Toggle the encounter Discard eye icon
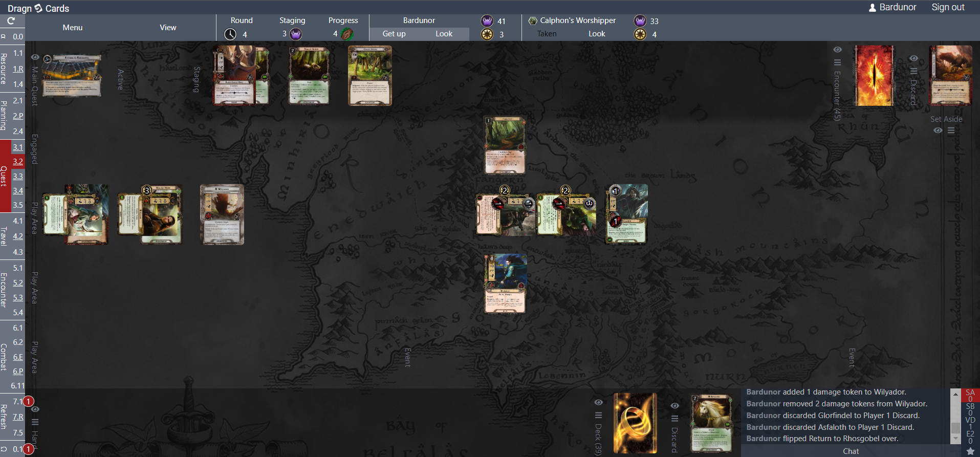980x457 pixels. tap(913, 58)
